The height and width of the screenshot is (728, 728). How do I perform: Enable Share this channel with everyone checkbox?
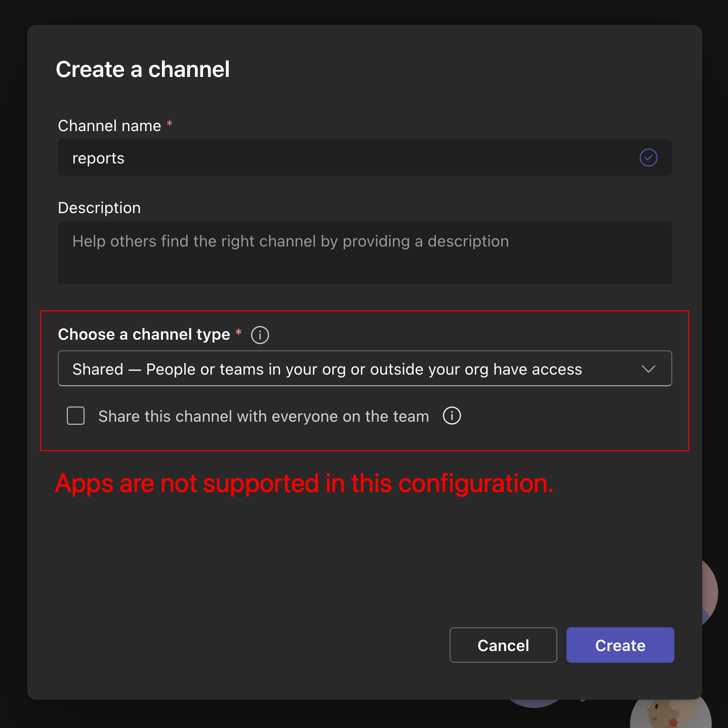coord(76,416)
